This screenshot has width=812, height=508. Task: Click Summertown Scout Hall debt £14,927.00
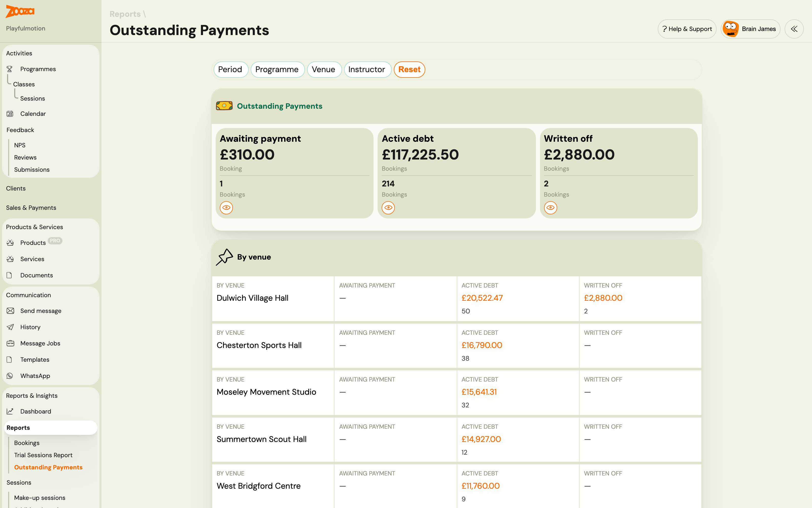(x=481, y=439)
